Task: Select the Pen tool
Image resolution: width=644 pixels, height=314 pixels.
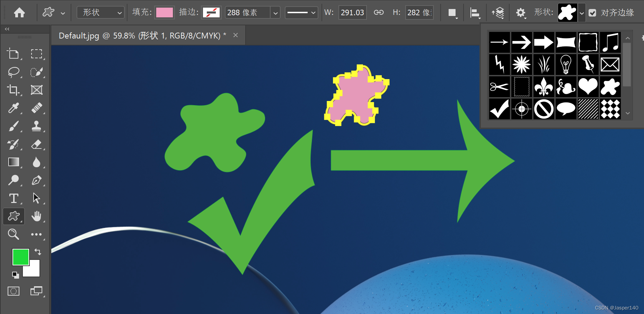Action: tap(36, 180)
